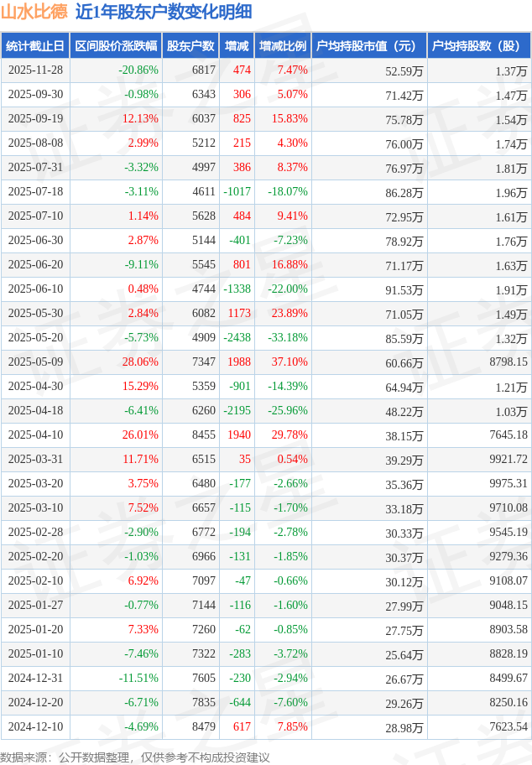Select the 区间股价涨跌幅 column header
The image size is (532, 765).
click(116, 46)
